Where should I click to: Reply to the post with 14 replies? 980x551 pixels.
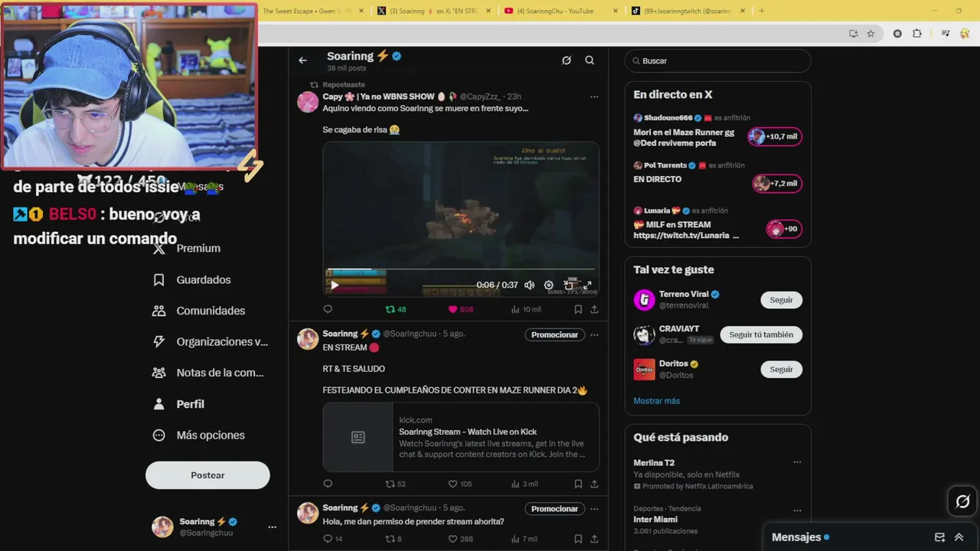(332, 539)
